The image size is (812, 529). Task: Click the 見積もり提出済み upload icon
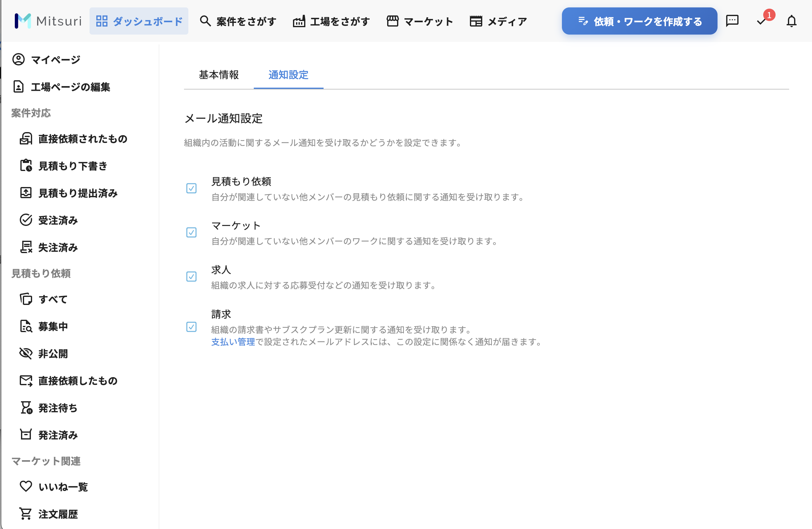pyautogui.click(x=26, y=193)
